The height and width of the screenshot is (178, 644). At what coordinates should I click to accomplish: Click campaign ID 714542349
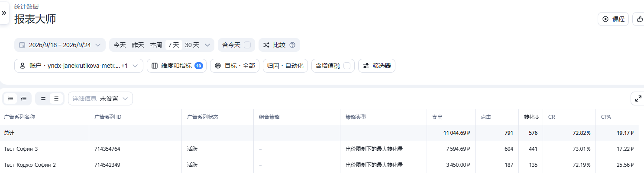pos(107,165)
